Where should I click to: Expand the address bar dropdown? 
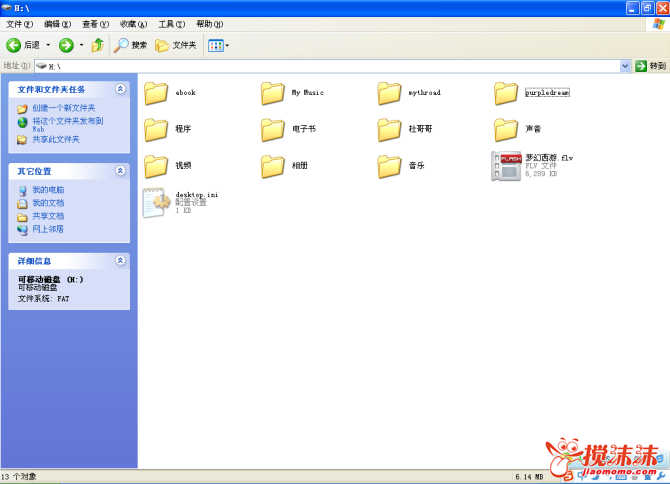pyautogui.click(x=625, y=66)
